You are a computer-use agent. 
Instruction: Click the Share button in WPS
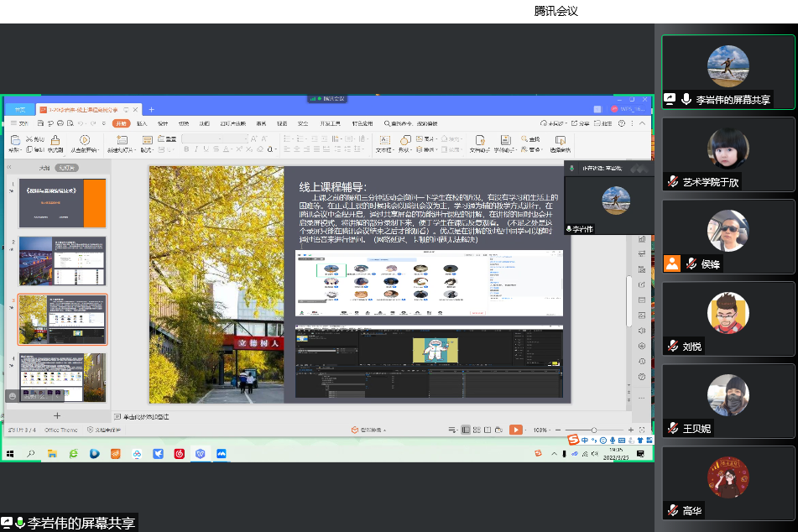(x=580, y=123)
